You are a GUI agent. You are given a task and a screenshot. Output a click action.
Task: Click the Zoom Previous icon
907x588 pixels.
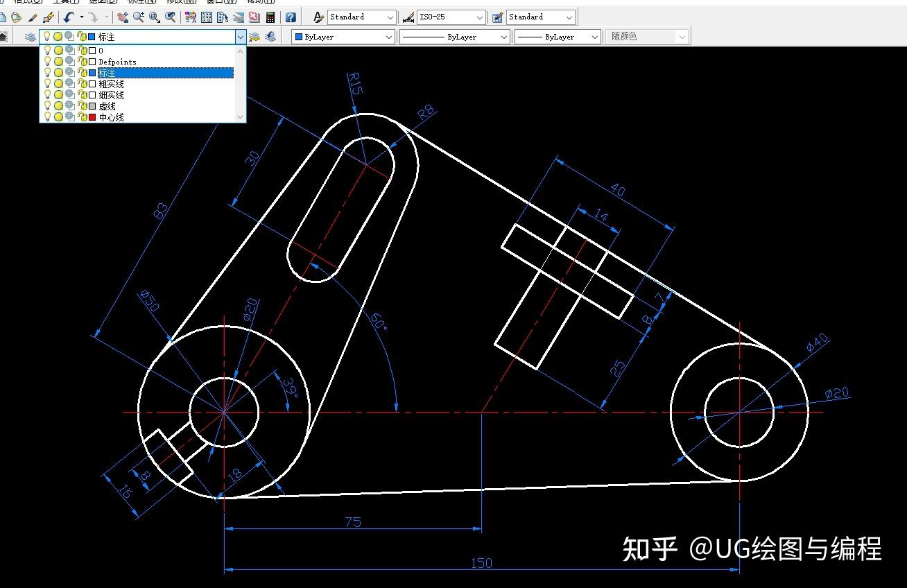pyautogui.click(x=171, y=17)
